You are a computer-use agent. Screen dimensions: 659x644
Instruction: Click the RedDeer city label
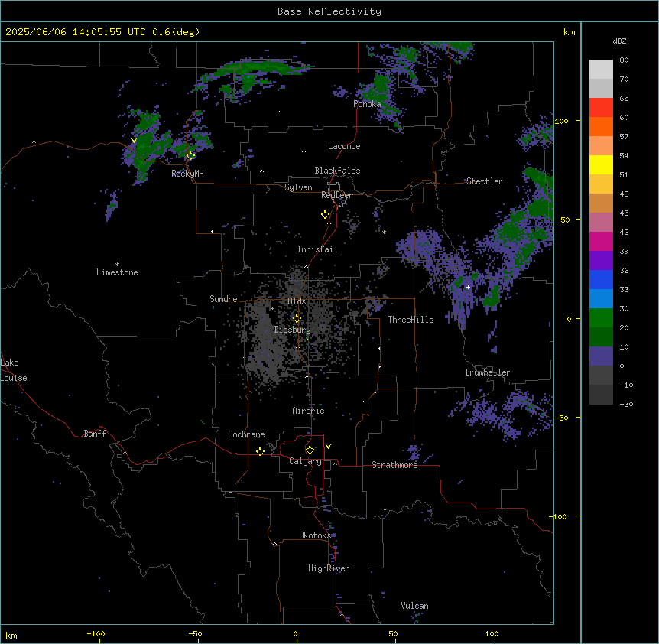[336, 195]
